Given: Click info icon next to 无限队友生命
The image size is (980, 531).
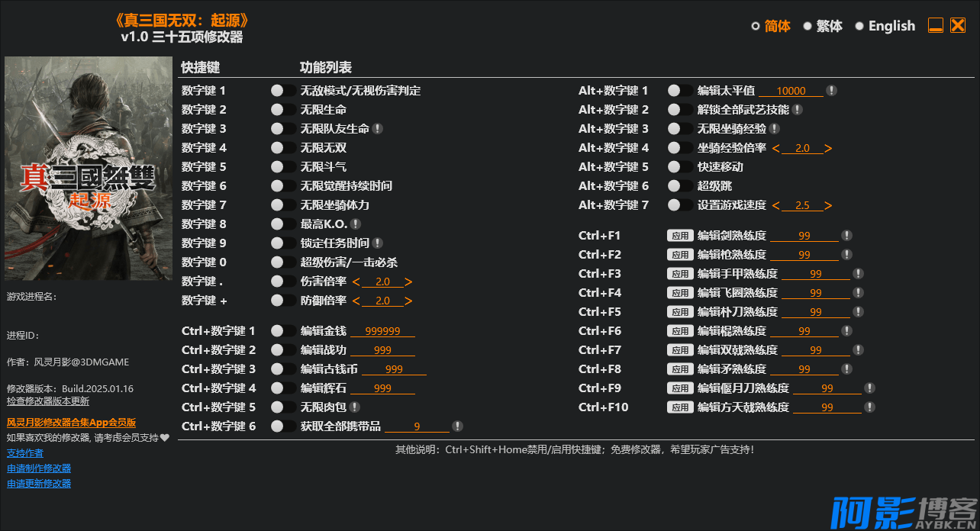Looking at the screenshot, I should point(378,129).
